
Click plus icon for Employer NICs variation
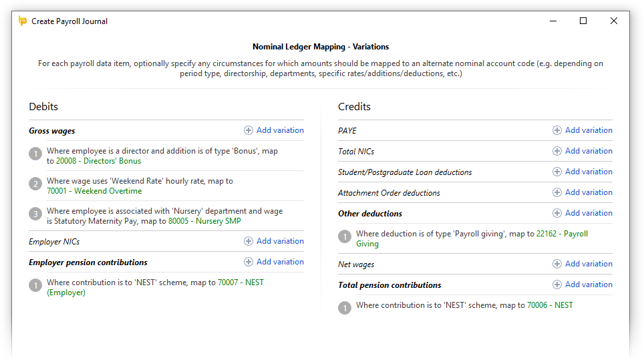point(248,241)
